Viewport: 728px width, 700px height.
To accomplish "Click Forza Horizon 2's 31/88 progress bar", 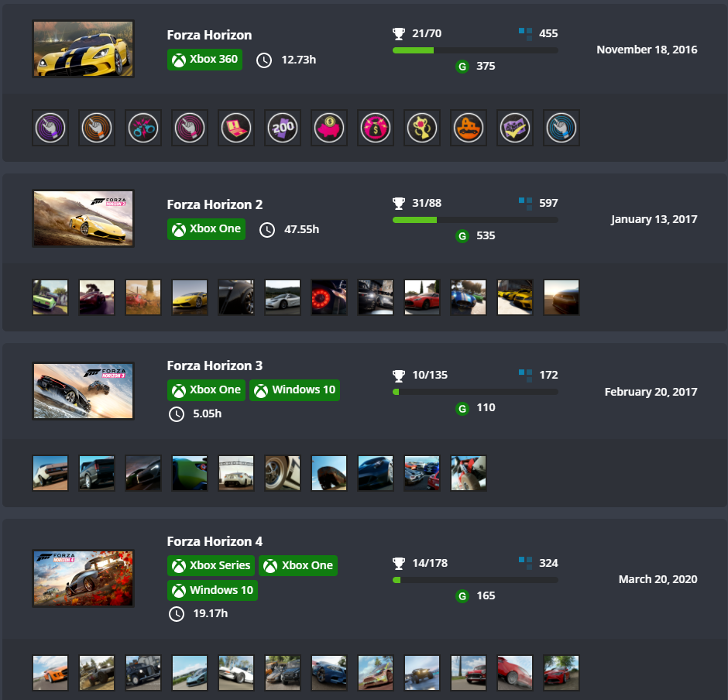I will point(476,220).
